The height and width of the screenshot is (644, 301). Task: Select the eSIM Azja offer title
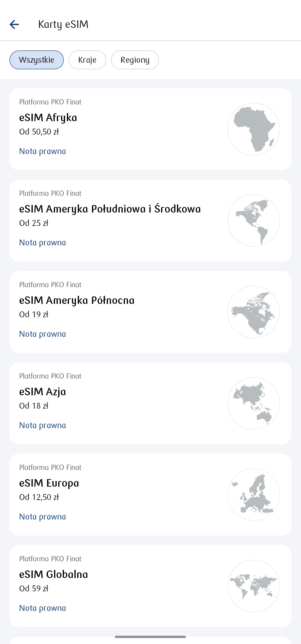pos(42,392)
